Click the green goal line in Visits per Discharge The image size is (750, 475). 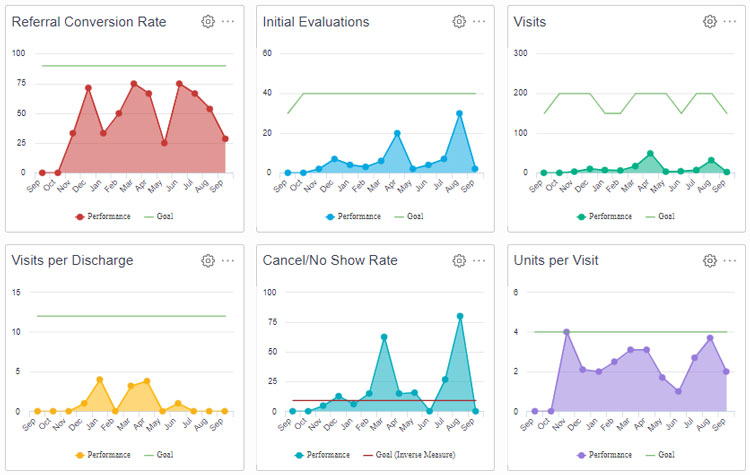coord(131,316)
